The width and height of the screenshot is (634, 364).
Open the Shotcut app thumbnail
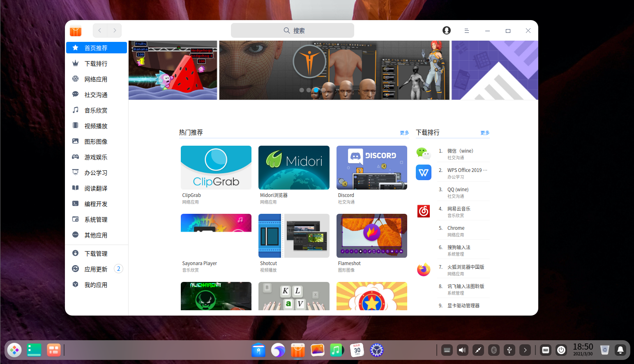(294, 236)
